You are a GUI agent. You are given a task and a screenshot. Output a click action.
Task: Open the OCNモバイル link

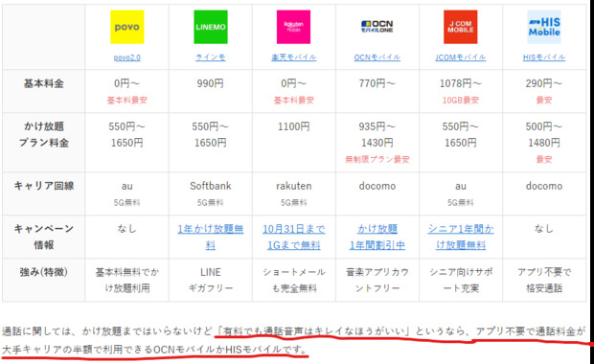point(377,57)
